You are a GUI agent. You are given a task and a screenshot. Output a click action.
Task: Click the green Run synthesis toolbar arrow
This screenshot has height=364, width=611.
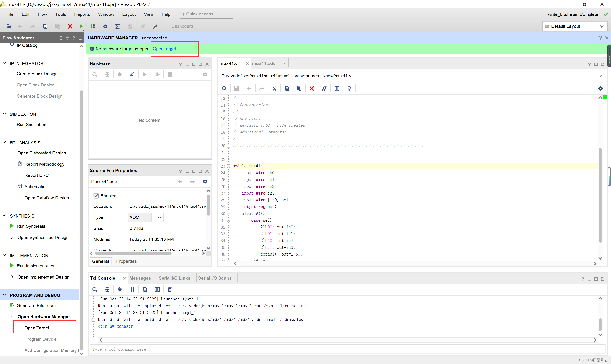(81, 26)
